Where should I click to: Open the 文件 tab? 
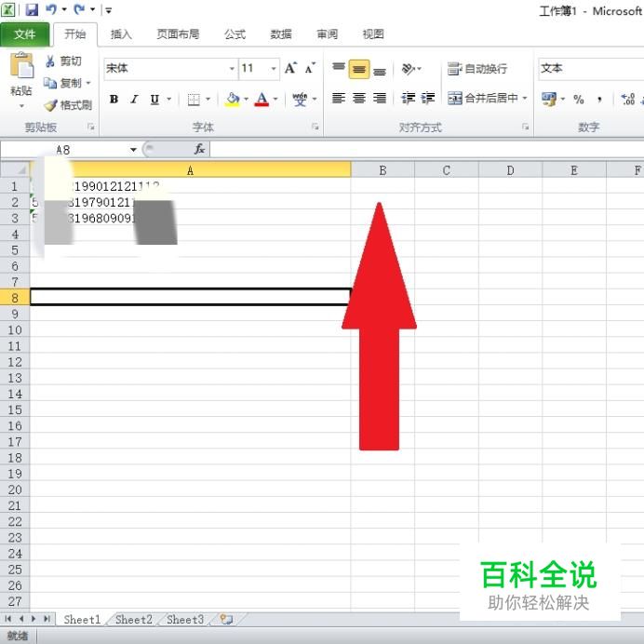click(24, 34)
